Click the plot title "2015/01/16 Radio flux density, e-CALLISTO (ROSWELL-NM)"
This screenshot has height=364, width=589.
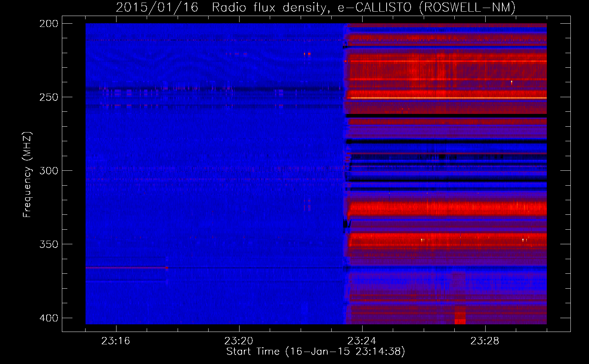click(316, 7)
